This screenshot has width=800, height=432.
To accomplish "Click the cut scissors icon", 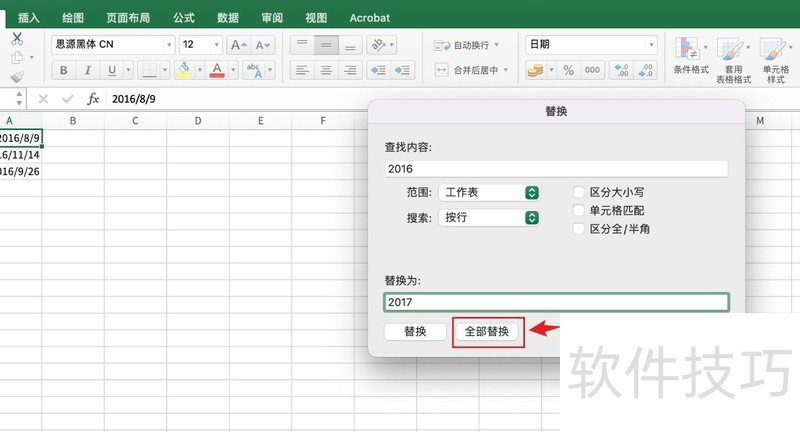I will [x=17, y=39].
